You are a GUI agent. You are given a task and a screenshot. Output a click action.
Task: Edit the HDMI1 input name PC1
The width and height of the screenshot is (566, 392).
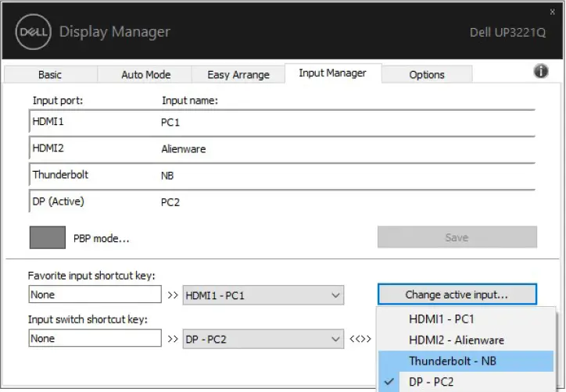click(170, 123)
